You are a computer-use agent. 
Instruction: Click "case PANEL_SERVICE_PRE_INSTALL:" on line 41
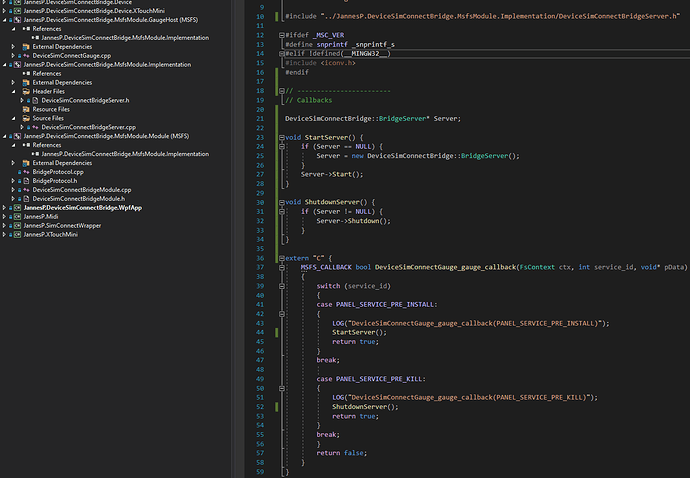pyautogui.click(x=377, y=305)
